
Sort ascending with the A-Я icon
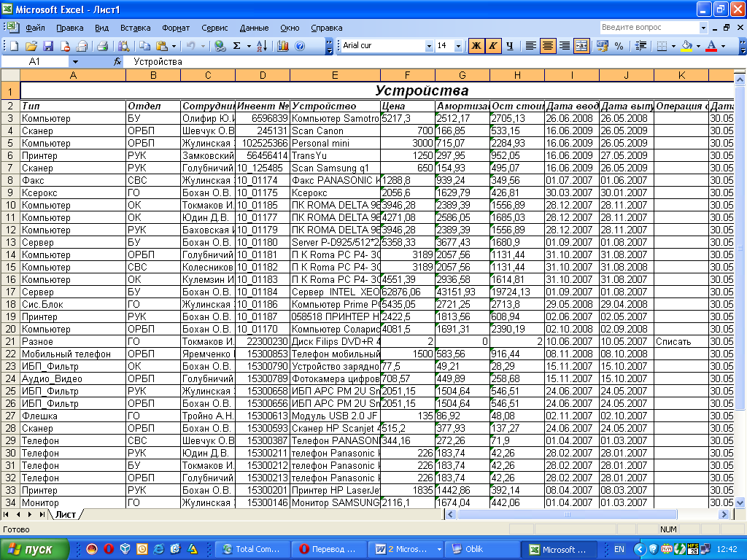click(262, 46)
